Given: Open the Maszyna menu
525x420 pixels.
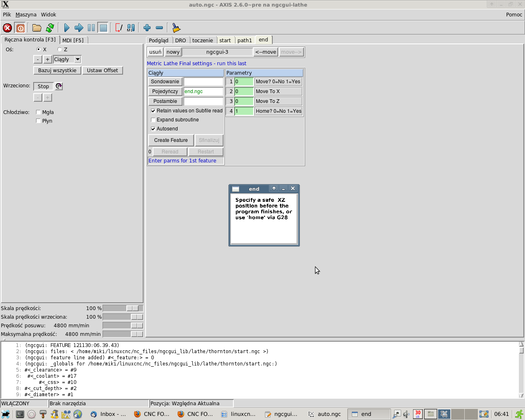Looking at the screenshot, I should 26,15.
